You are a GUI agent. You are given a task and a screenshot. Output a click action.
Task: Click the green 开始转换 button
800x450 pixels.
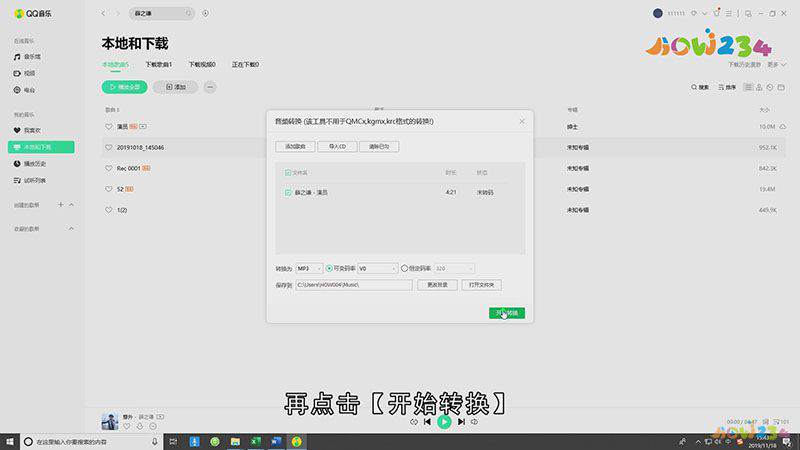pos(507,313)
